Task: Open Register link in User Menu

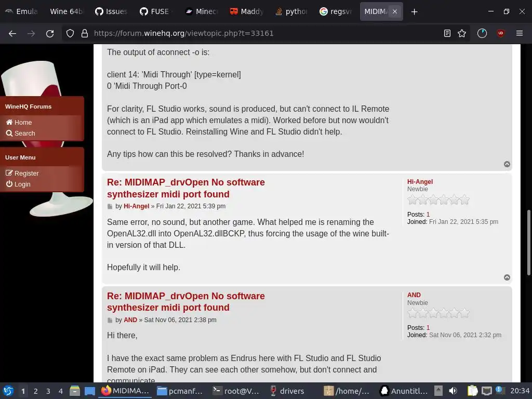Action: (22, 174)
